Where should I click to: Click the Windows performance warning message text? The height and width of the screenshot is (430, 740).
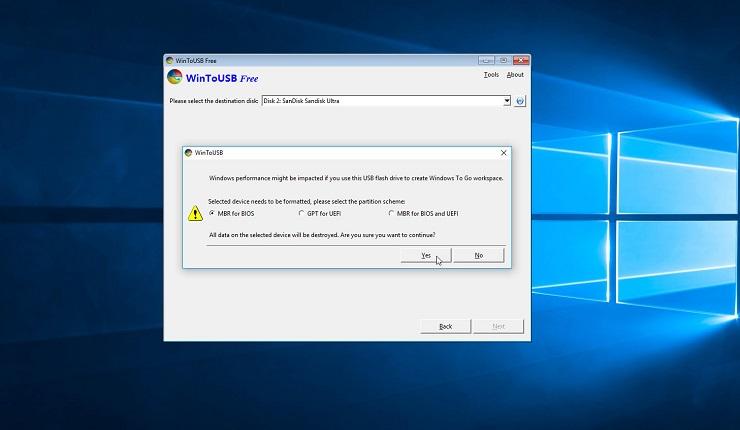tap(356, 178)
